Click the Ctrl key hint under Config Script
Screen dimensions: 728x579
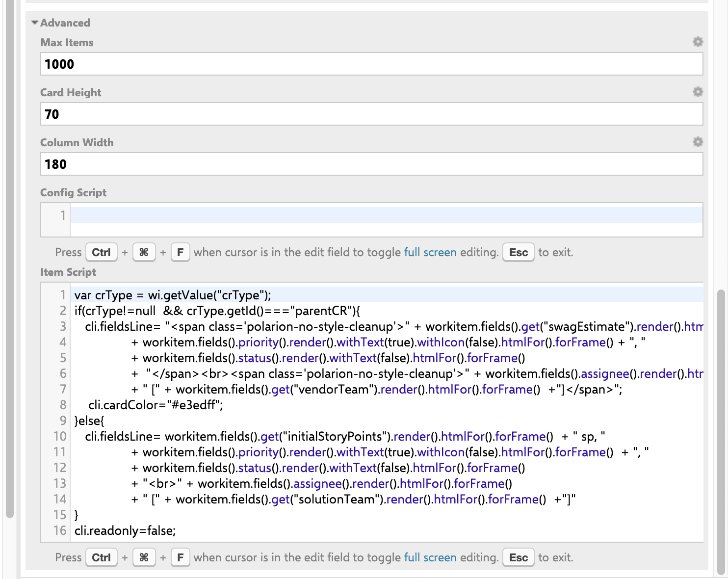102,252
